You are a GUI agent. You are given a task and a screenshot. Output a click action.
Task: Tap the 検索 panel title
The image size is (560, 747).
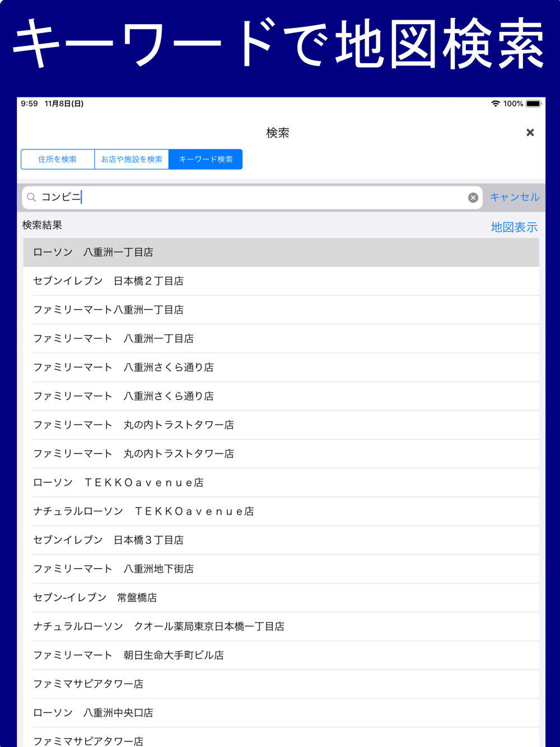pos(278,133)
